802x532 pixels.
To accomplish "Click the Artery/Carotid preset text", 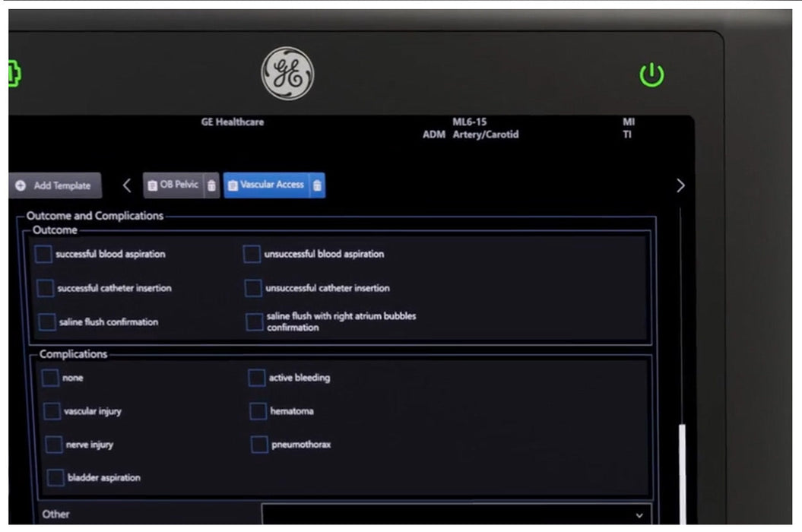I will [486, 135].
